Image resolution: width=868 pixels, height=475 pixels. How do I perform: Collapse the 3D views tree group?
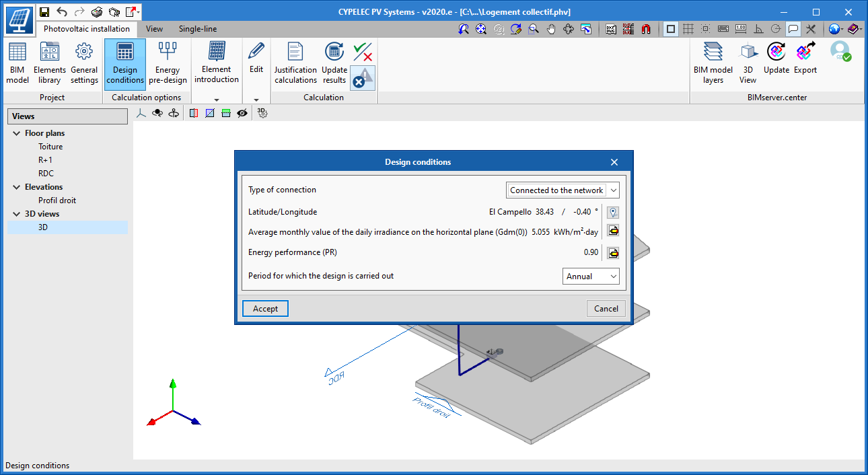(16, 214)
